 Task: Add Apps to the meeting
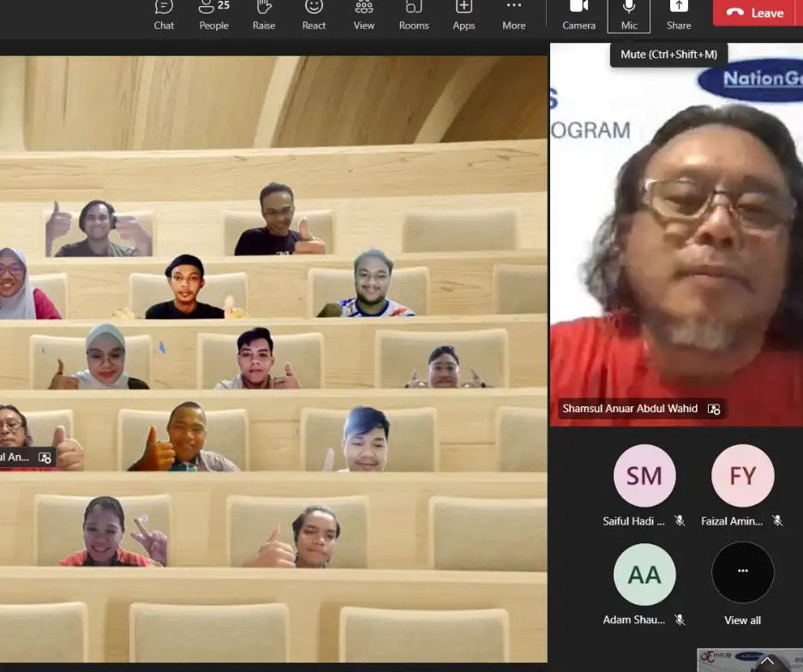[x=464, y=16]
